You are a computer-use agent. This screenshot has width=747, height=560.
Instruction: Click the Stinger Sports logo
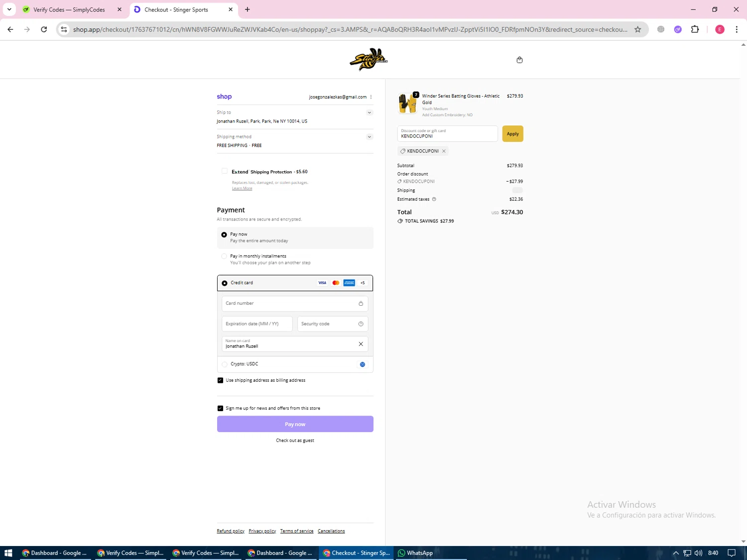pos(369,60)
